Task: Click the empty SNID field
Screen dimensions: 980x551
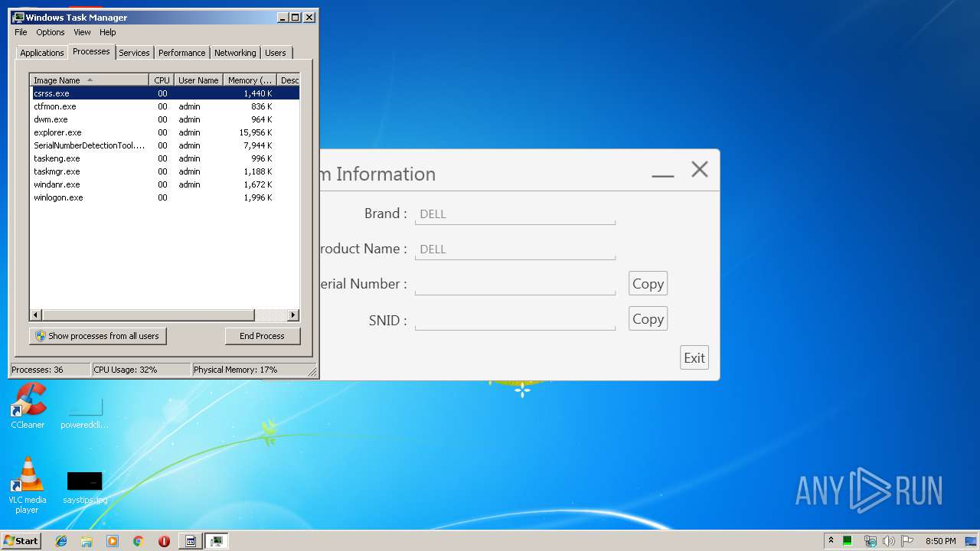Action: [515, 320]
